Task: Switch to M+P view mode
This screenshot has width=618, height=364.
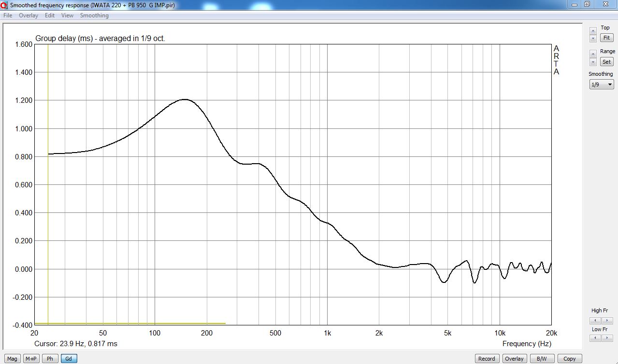Action: [x=31, y=359]
